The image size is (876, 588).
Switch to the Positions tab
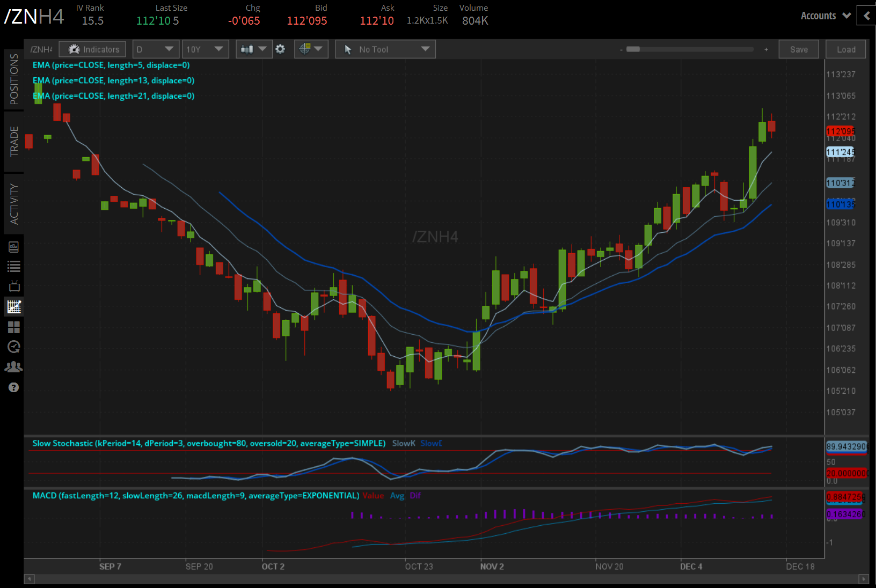14,79
